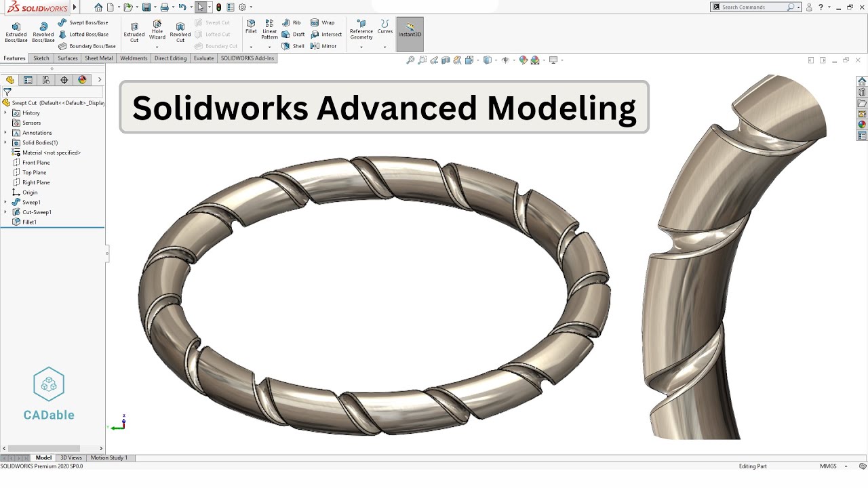The width and height of the screenshot is (868, 488).
Task: Expand the Cut-Sweep1 feature
Action: (5, 212)
